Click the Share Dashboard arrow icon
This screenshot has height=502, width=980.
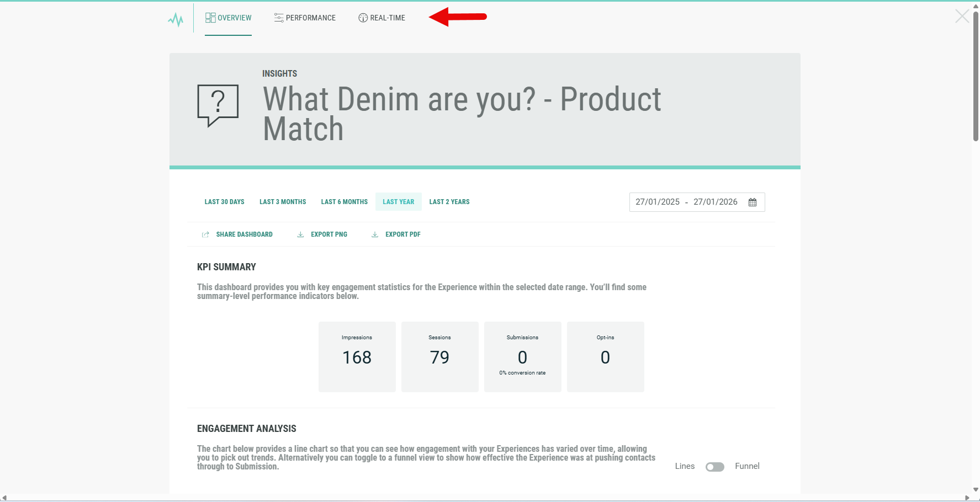click(x=205, y=234)
